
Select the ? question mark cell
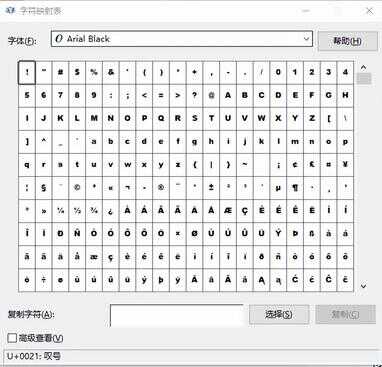pos(195,95)
